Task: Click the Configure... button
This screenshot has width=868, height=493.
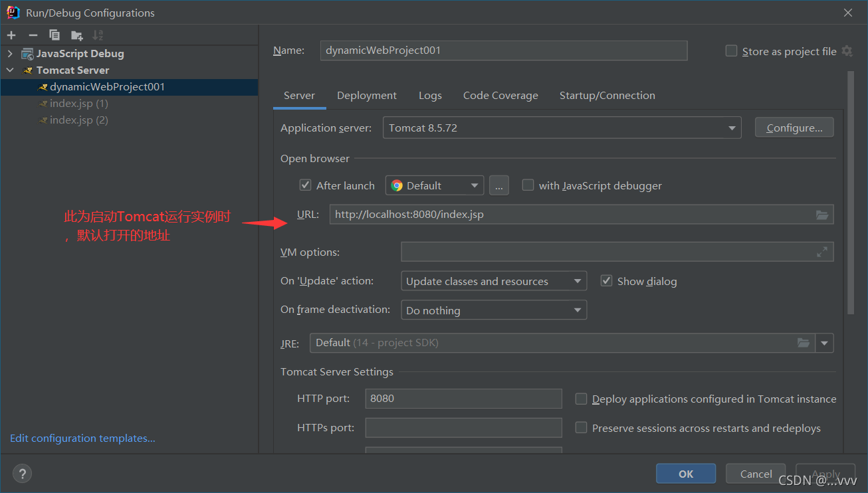Action: [794, 128]
